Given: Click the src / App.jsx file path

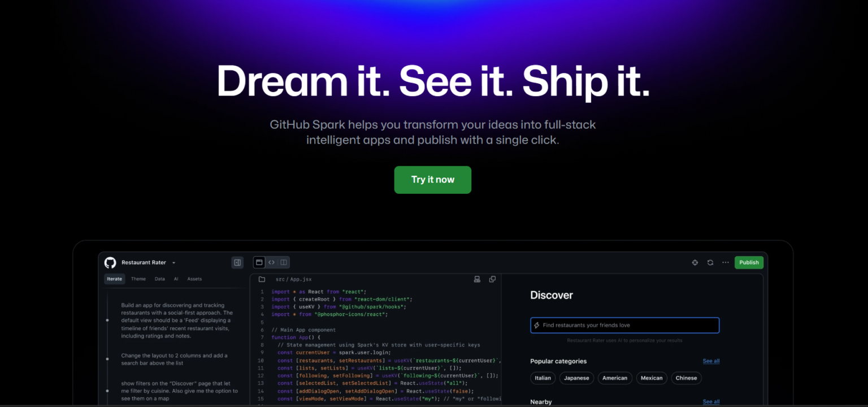Looking at the screenshot, I should pos(293,279).
